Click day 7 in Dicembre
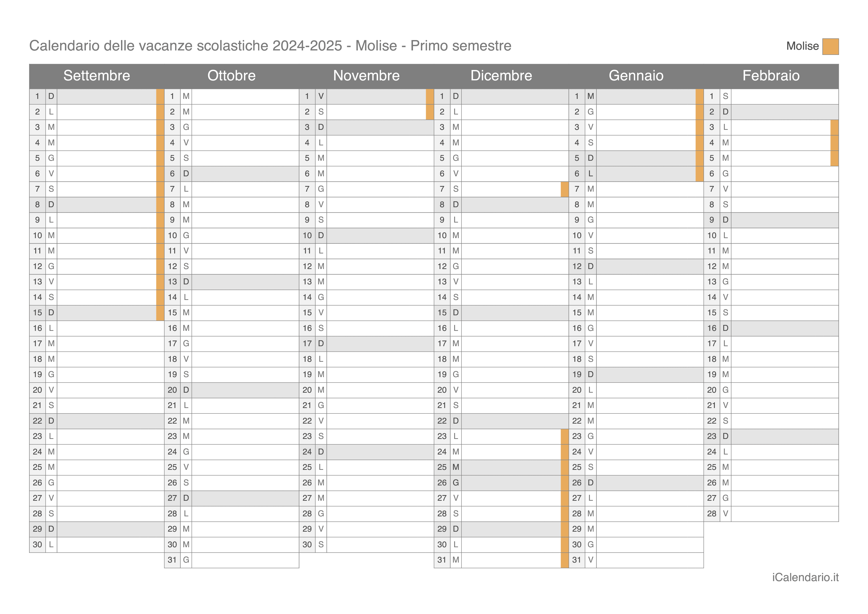 pos(442,189)
